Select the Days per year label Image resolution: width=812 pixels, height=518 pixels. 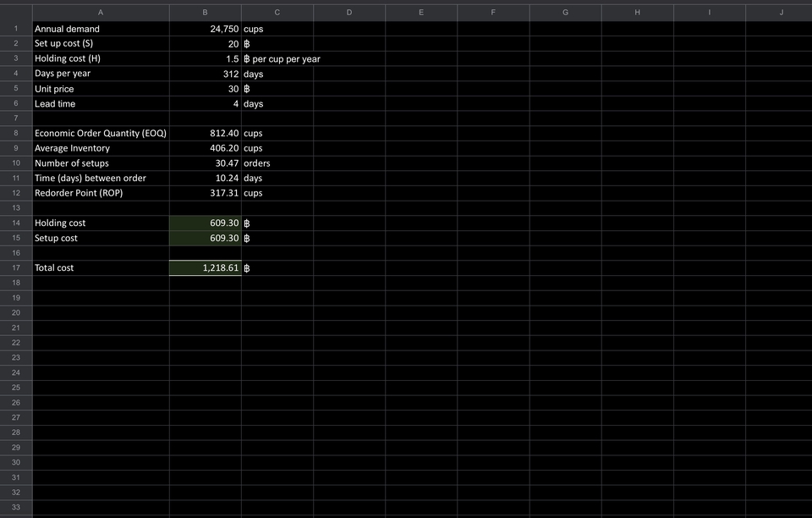[62, 74]
